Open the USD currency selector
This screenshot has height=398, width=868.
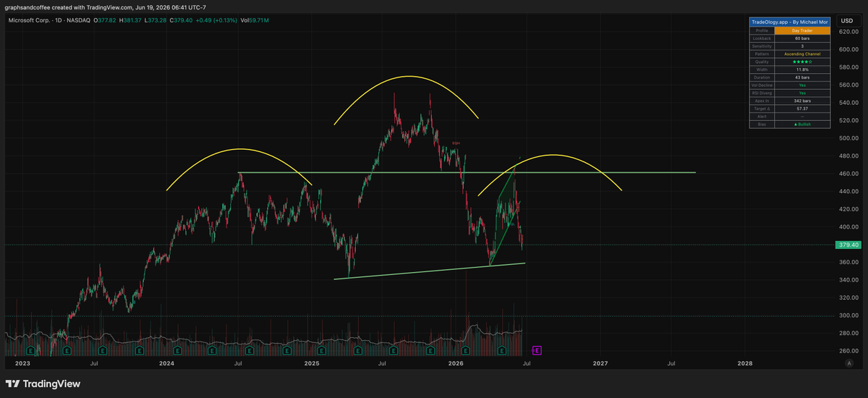tap(847, 20)
